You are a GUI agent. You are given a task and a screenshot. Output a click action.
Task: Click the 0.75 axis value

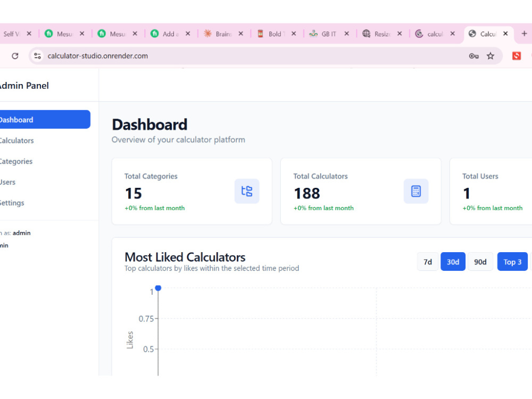point(146,319)
